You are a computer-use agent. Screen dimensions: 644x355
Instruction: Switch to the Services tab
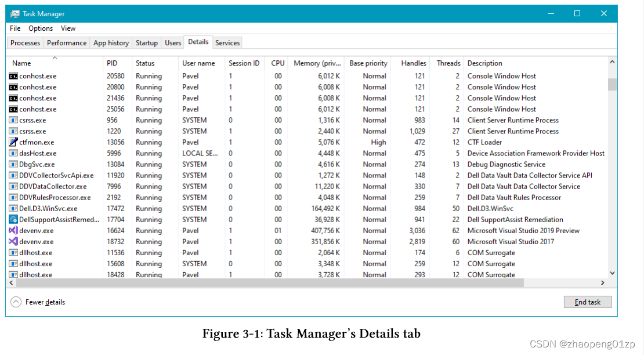[227, 43]
